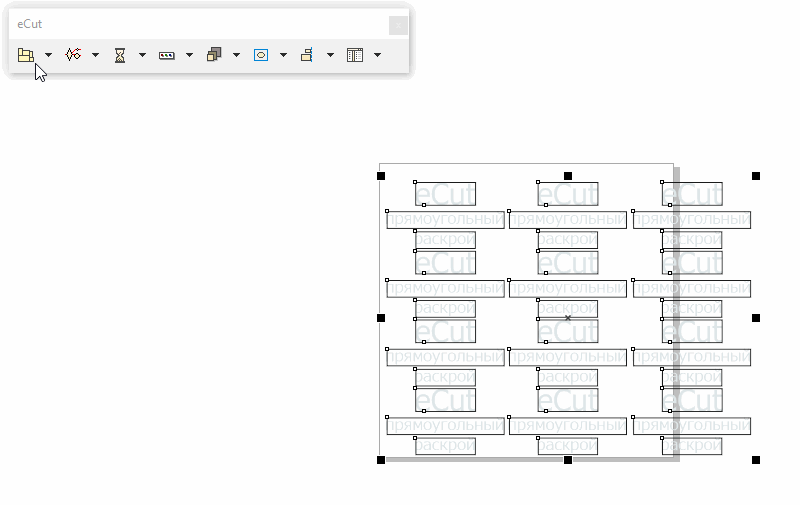Expand dropdown beside the align icon
Image resolution: width=800 pixels, height=505 pixels.
click(x=330, y=55)
